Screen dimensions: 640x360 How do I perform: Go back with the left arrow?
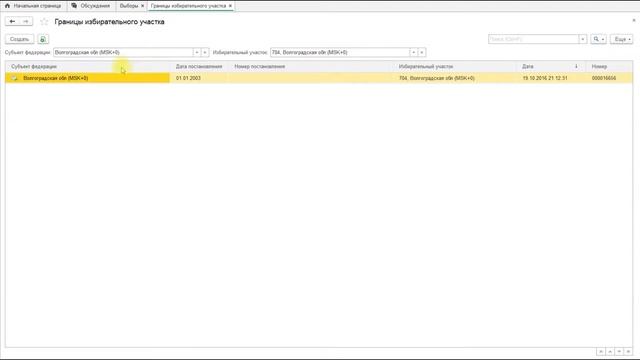point(12,21)
